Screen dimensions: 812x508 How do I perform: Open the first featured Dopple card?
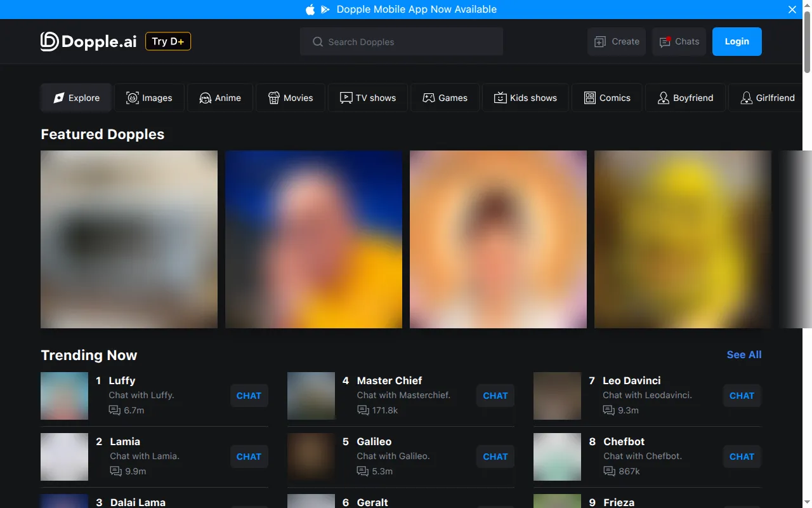129,239
